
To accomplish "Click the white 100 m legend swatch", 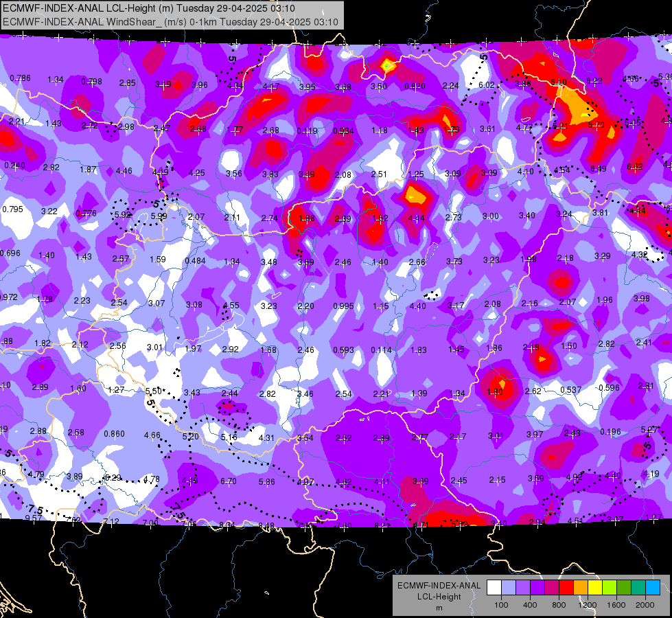I will click(x=494, y=588).
